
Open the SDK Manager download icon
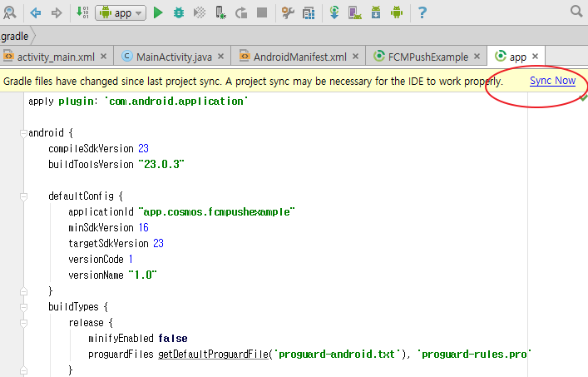[x=376, y=12]
